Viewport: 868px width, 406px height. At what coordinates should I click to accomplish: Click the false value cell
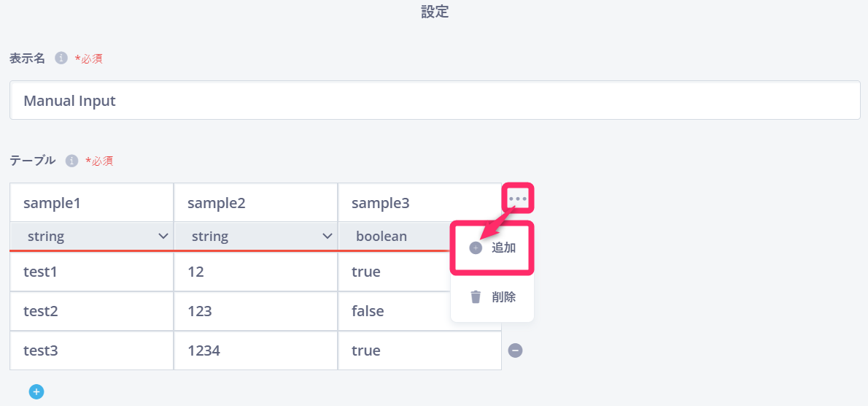pyautogui.click(x=394, y=311)
